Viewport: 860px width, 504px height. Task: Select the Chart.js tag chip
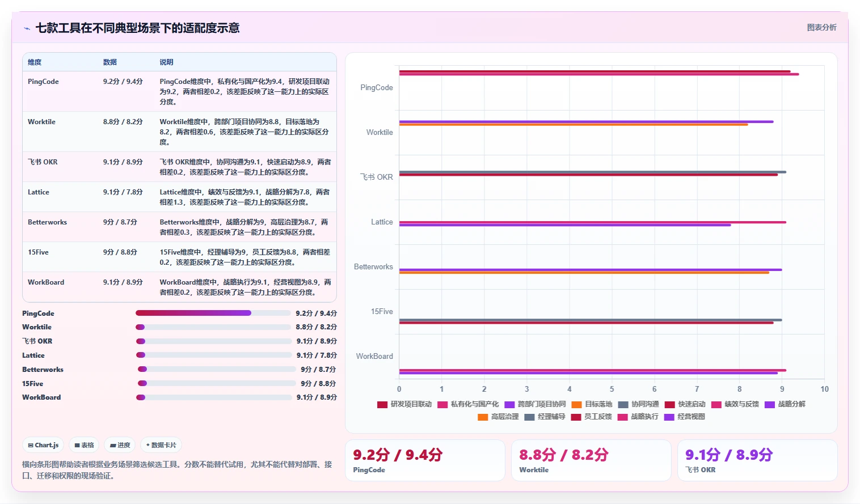[44, 445]
